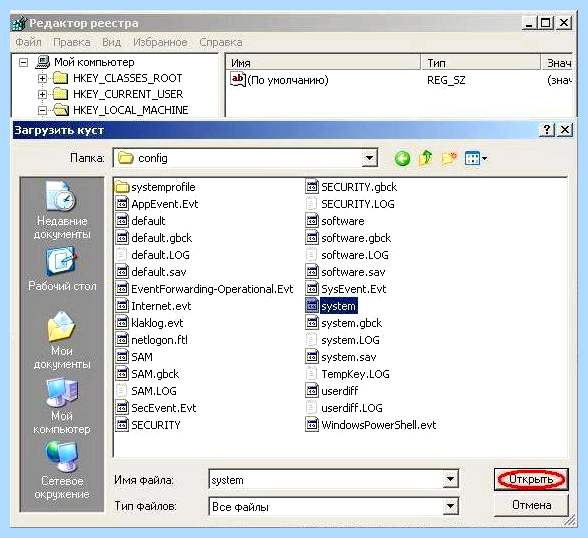
Task: Open the Вид menu
Action: tap(111, 42)
